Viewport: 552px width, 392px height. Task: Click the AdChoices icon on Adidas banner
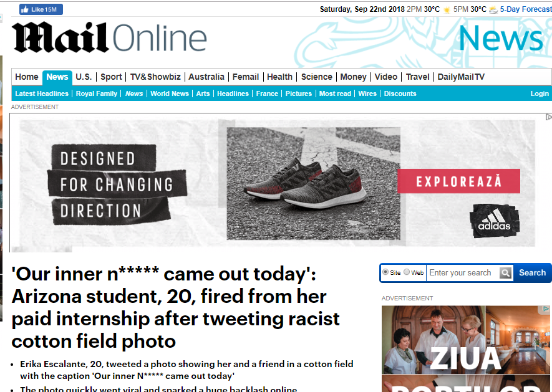pos(548,117)
